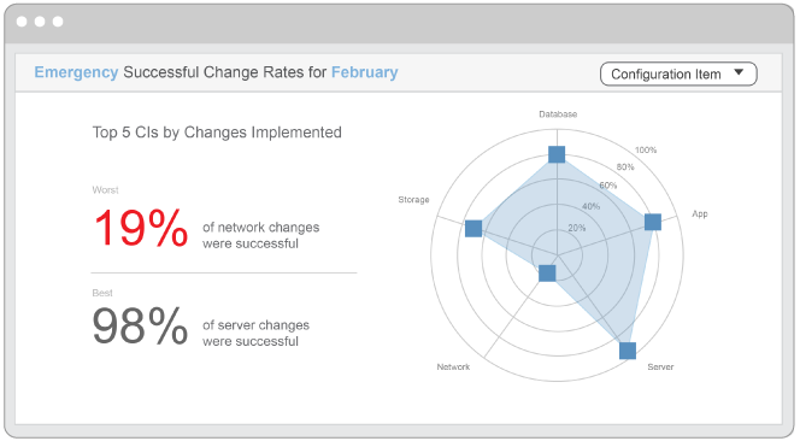The image size is (800, 441).
Task: Click the 98% best value
Action: pyautogui.click(x=140, y=326)
